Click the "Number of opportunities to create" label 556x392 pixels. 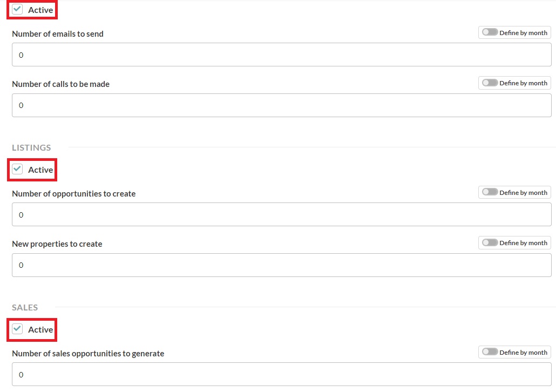click(73, 193)
